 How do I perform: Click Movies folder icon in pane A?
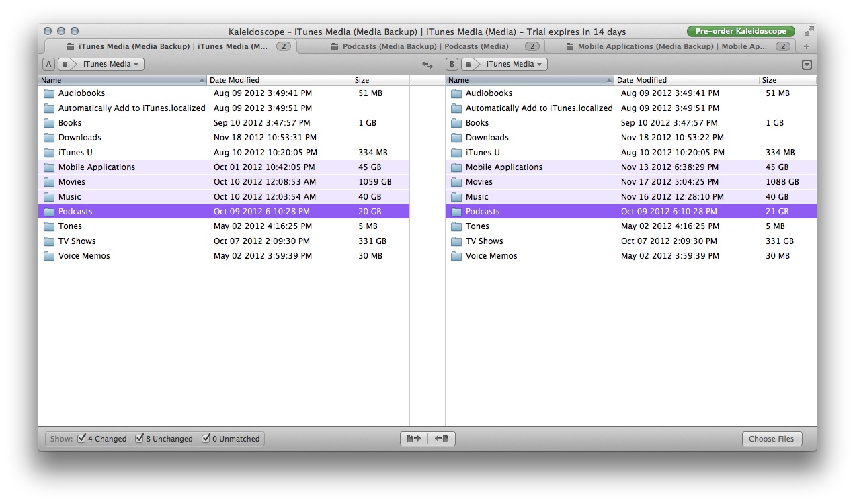click(x=49, y=182)
